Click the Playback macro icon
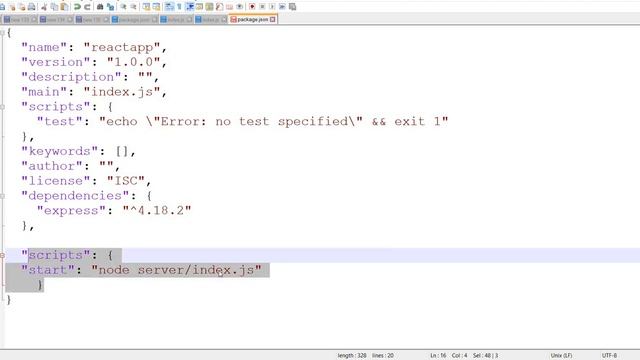The height and width of the screenshot is (360, 640). [x=272, y=7]
